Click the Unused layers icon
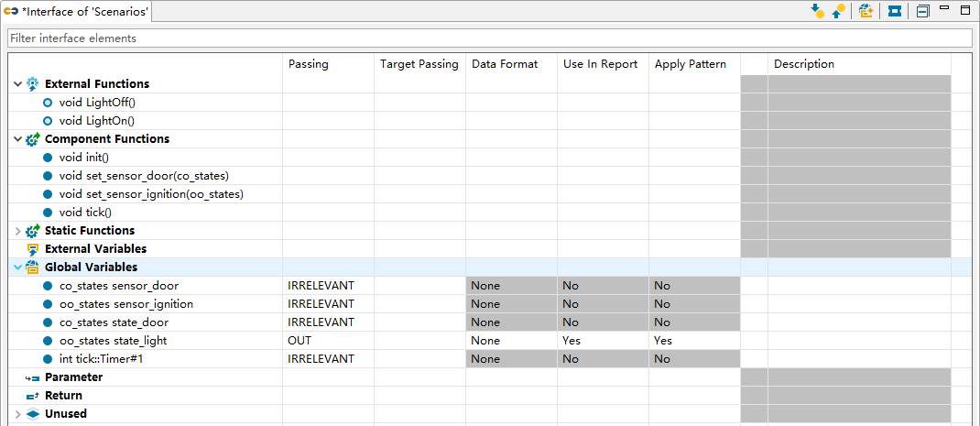 tap(33, 414)
